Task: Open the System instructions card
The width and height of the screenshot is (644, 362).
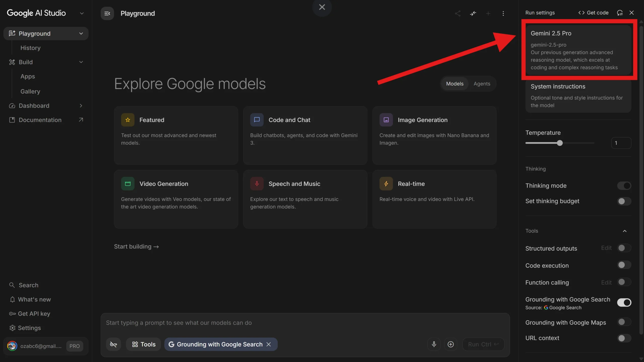Action: pos(578,96)
